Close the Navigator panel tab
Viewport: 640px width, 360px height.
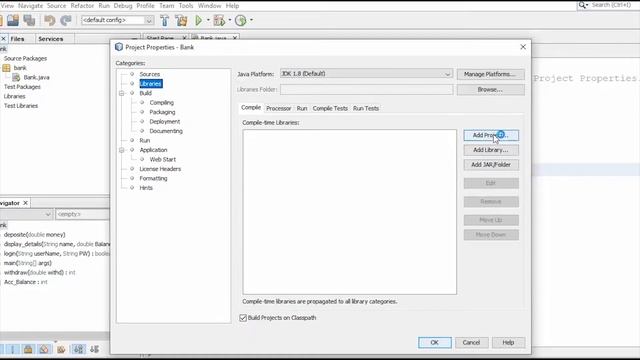point(25,203)
